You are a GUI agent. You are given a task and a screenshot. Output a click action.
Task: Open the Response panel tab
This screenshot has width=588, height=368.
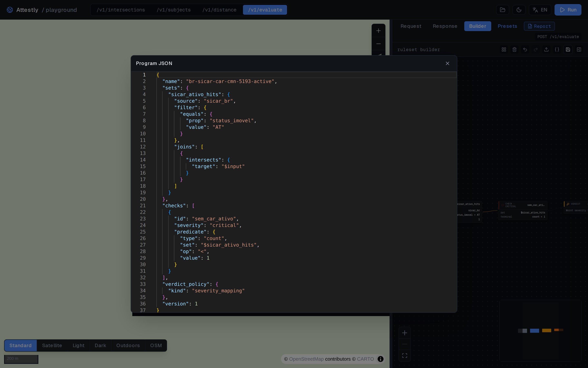pyautogui.click(x=445, y=26)
